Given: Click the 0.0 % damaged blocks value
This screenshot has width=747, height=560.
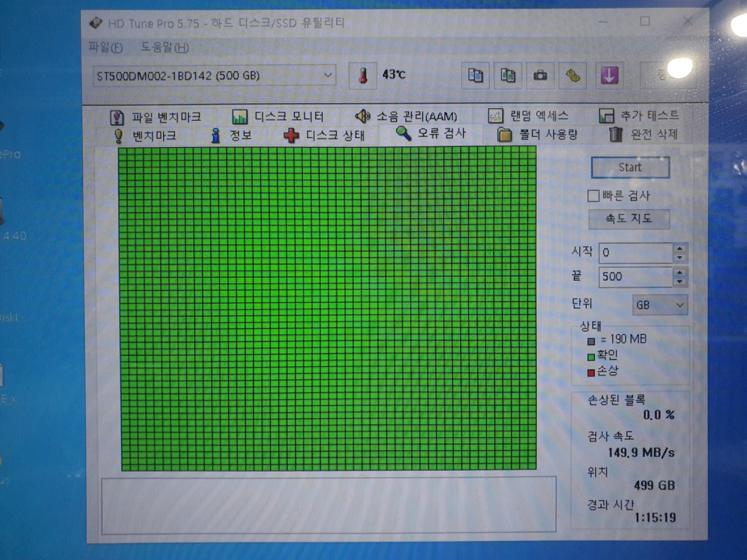Looking at the screenshot, I should pos(658,415).
